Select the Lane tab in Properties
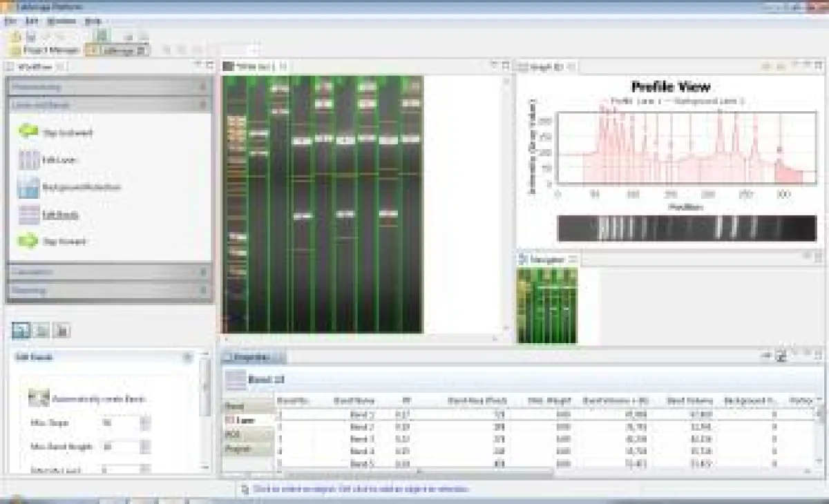The width and height of the screenshot is (829, 504). [x=247, y=420]
